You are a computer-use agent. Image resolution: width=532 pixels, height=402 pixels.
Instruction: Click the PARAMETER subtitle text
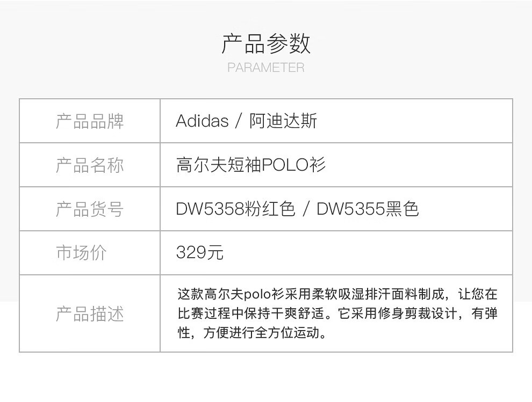coord(266,68)
